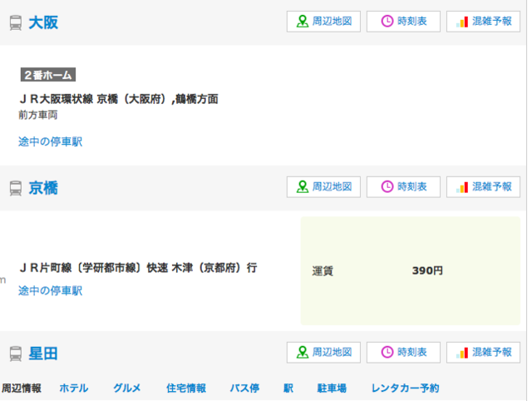
Task: Click the 大阪 station name link
Action: (43, 22)
